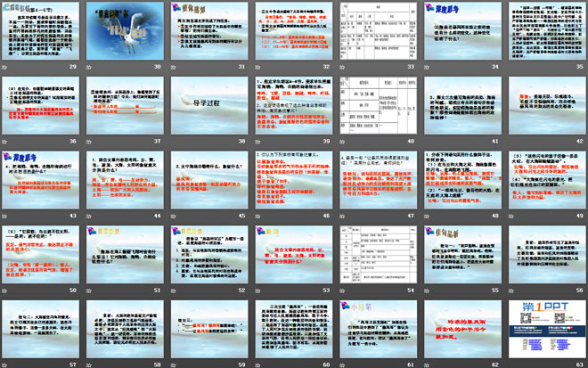The image size is (588, 368).
Task: Select slide 60 thumbnail
Action: tap(294, 329)
